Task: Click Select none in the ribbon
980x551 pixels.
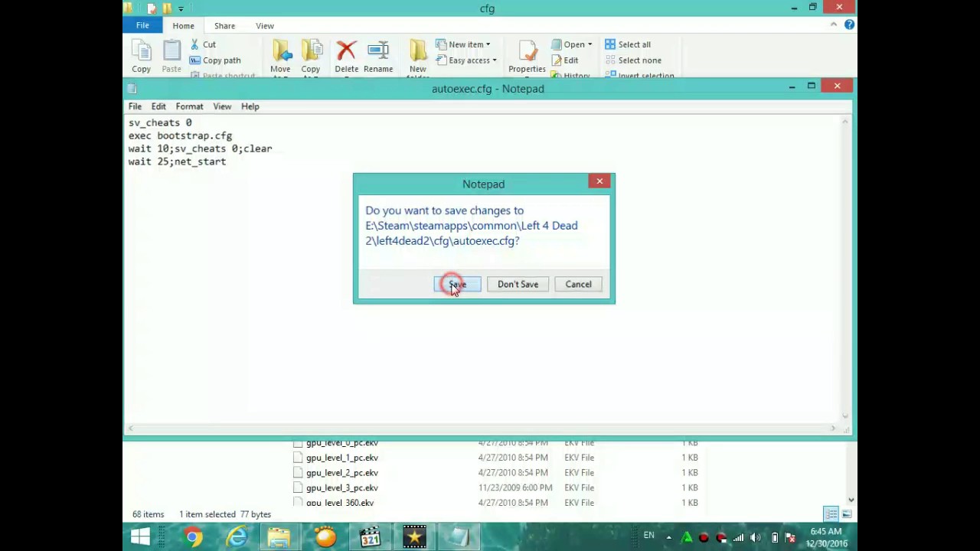Action: coord(632,60)
